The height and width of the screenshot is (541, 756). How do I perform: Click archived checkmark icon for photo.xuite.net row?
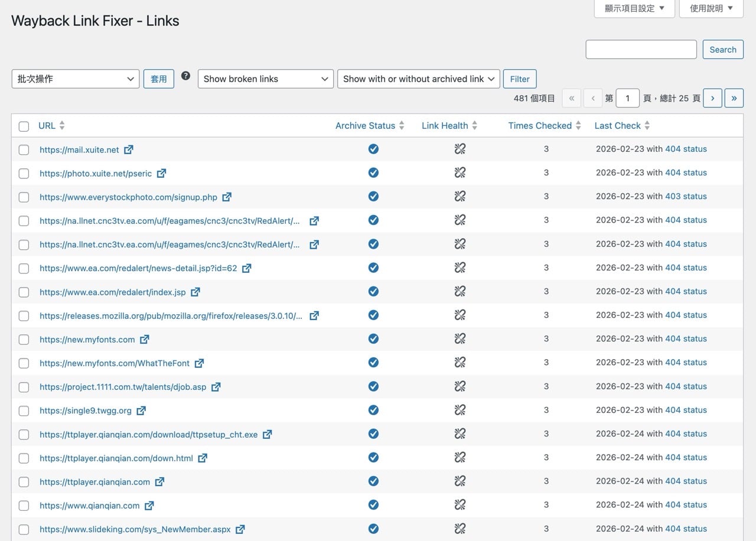click(373, 172)
